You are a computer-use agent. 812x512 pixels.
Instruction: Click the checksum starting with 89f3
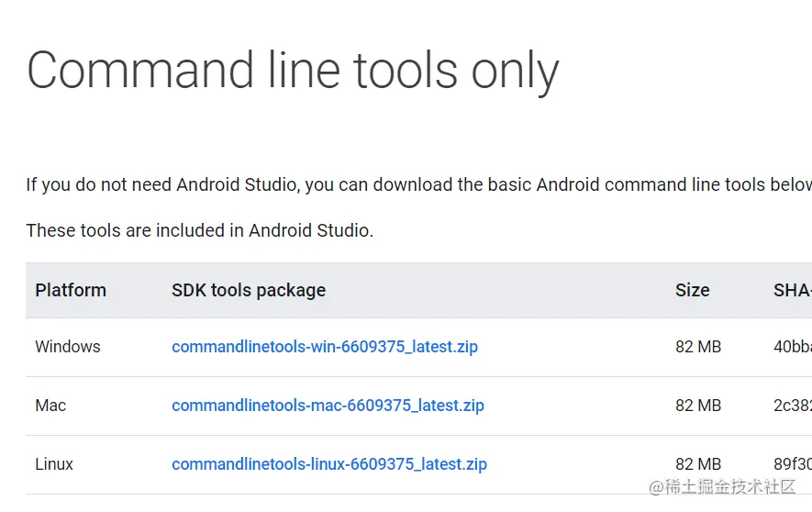point(792,464)
